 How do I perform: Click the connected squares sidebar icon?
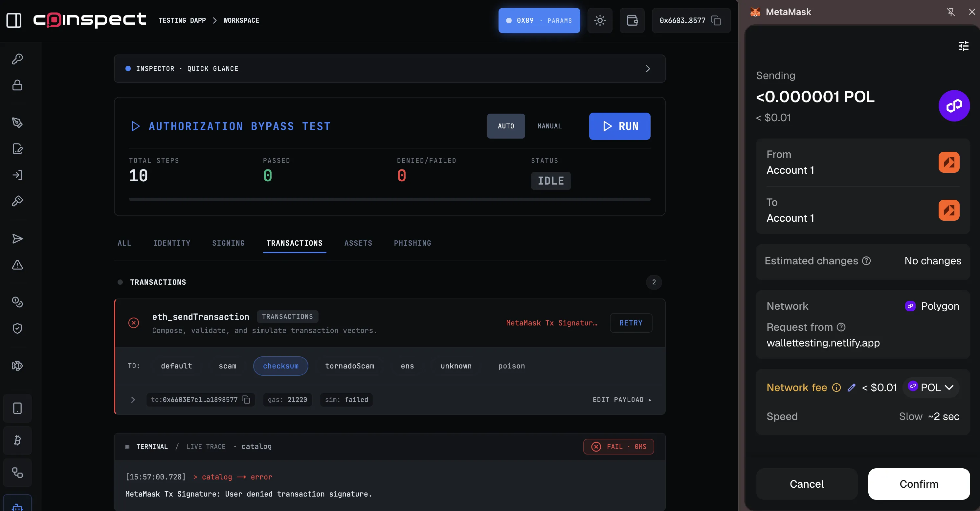click(x=17, y=473)
